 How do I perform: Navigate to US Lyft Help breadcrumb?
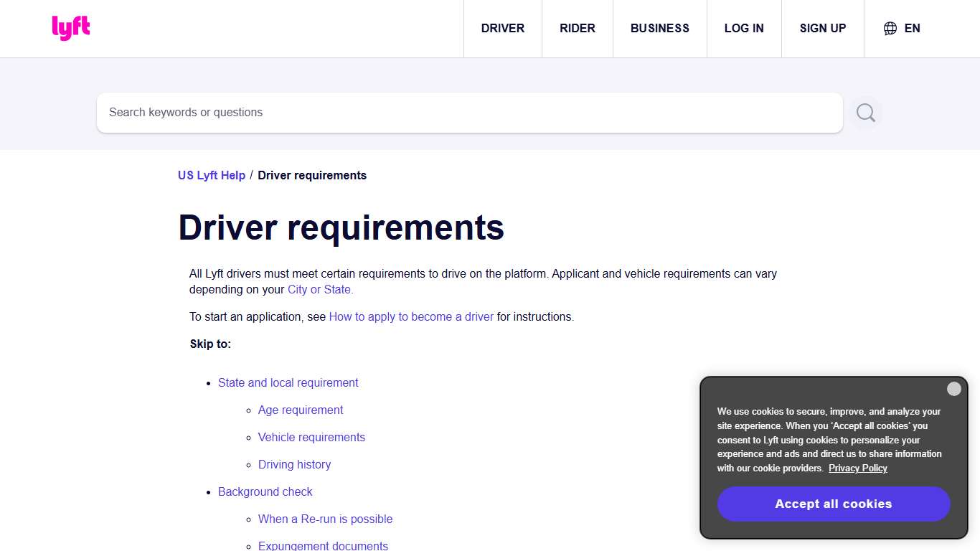pyautogui.click(x=211, y=175)
